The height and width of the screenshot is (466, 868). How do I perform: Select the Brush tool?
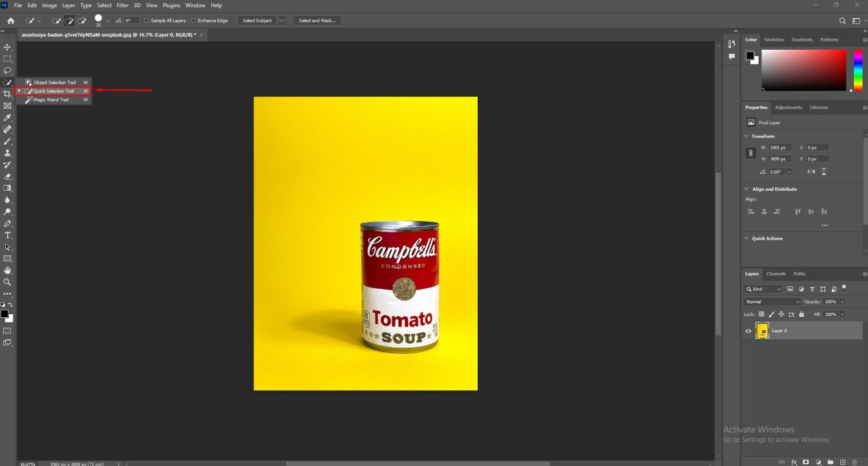[8, 141]
